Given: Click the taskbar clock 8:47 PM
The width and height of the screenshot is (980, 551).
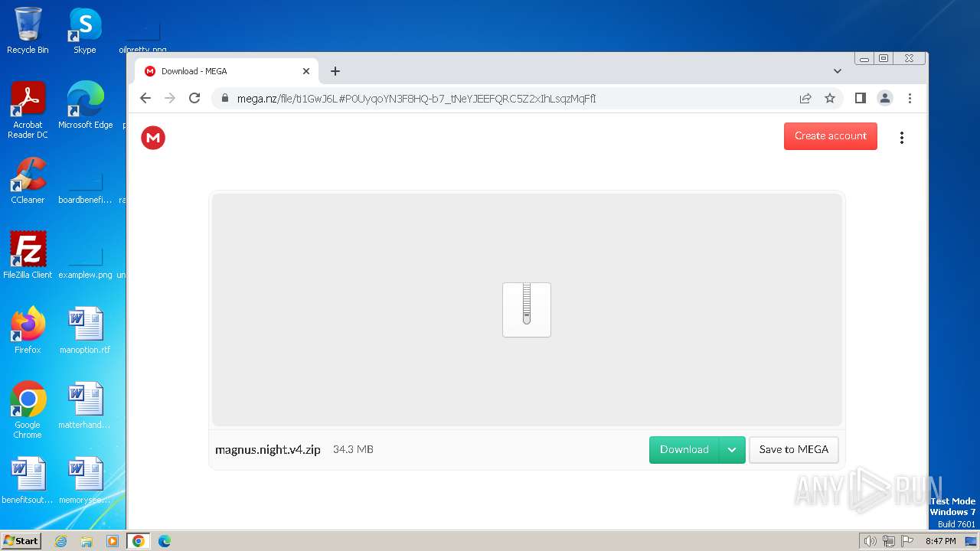Looking at the screenshot, I should (x=940, y=541).
